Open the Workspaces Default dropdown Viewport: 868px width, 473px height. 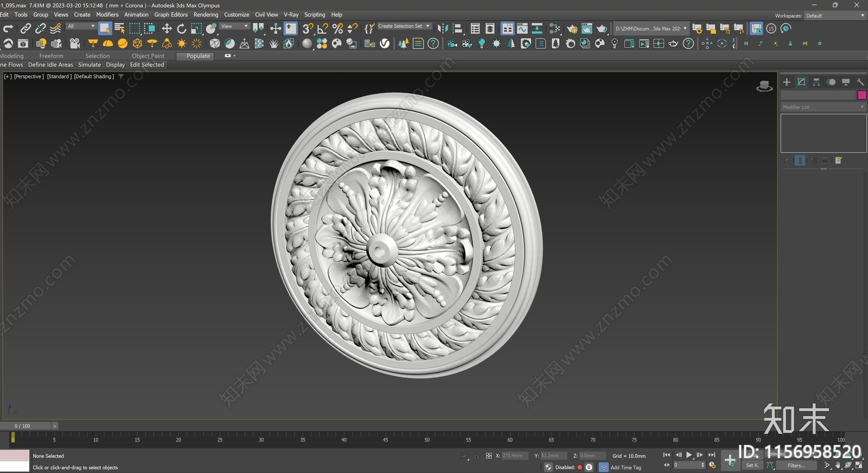pos(835,16)
